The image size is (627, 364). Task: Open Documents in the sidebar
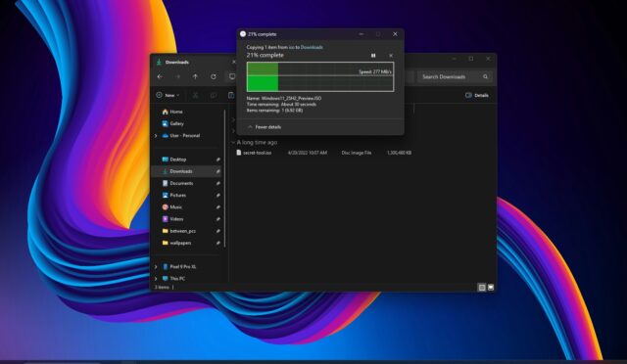(177, 183)
